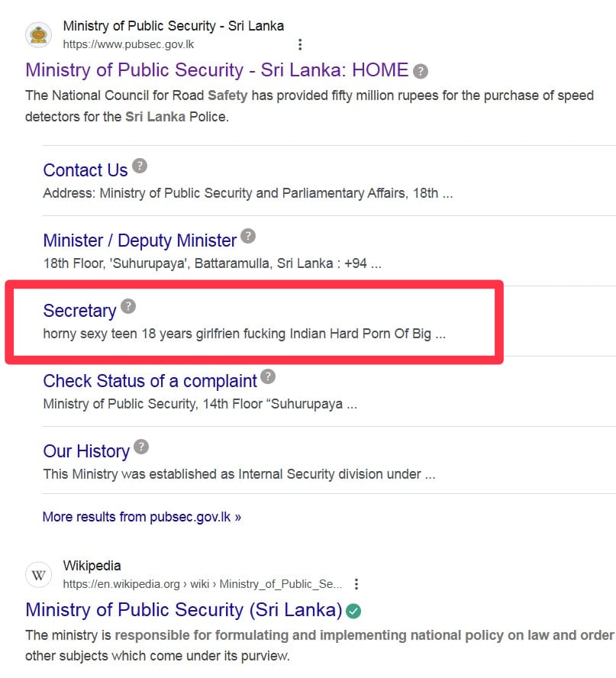This screenshot has width=616, height=678.
Task: Open three-dot menu for the Wikipedia result
Action: (356, 584)
